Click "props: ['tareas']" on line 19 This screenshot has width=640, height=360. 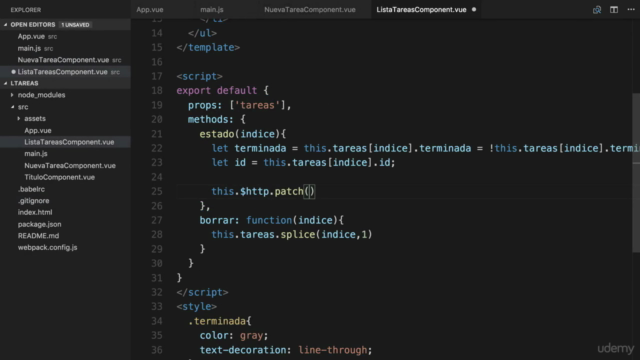240,105
